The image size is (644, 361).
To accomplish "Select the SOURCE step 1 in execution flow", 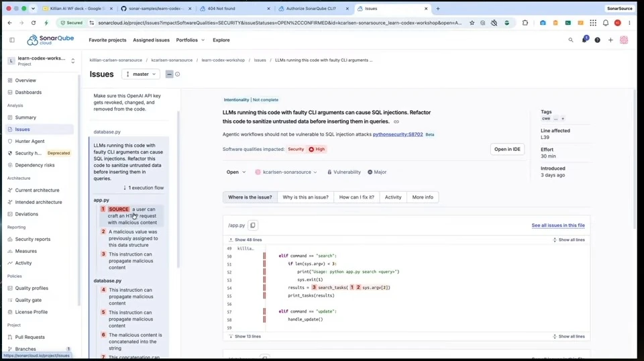I will [x=131, y=216].
